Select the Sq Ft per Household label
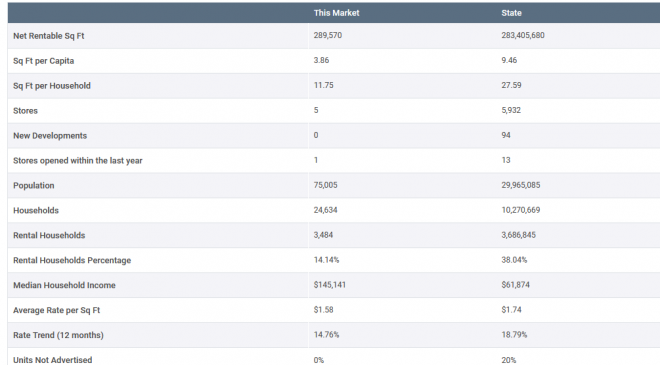The image size is (660, 365). coord(52,85)
